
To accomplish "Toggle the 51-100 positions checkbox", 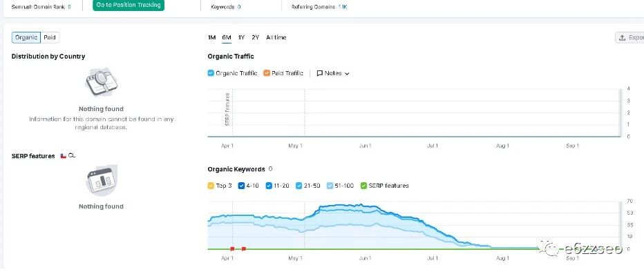I will pos(330,186).
